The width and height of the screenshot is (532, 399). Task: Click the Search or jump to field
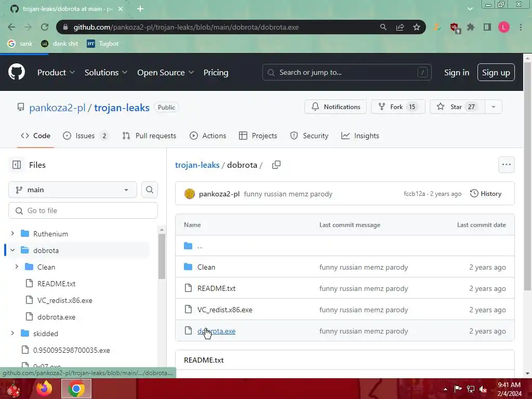point(347,72)
